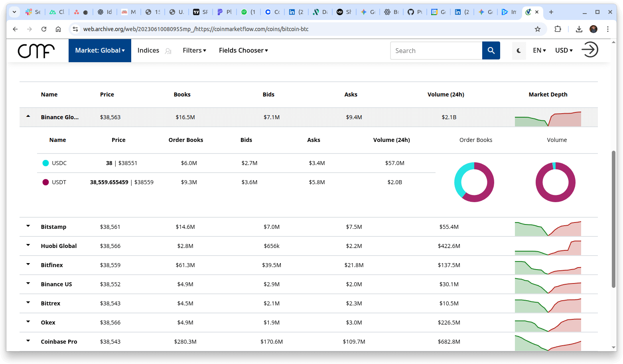Viewport: 623px width, 364px height.
Task: Click into the Search input field
Action: pyautogui.click(x=436, y=51)
